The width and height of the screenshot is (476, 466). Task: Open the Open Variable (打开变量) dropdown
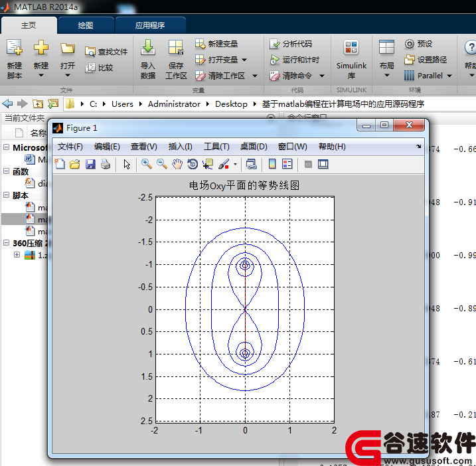click(244, 60)
